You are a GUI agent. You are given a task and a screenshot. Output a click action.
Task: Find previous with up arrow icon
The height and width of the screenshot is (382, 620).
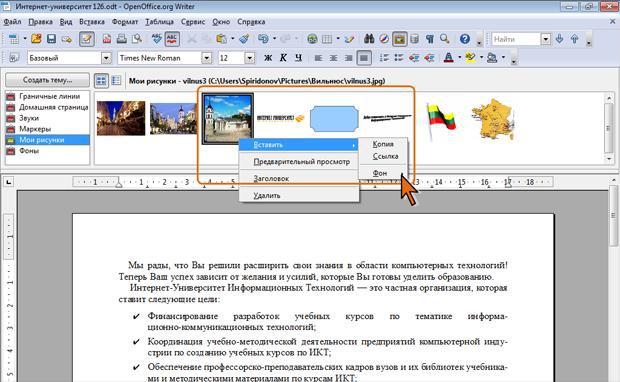[575, 39]
